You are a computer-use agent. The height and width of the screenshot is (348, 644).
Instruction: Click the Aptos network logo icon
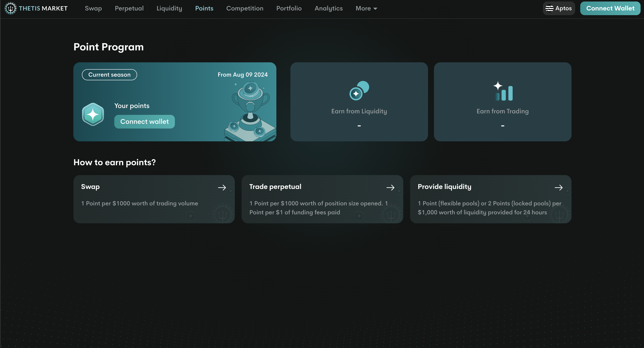coord(549,9)
